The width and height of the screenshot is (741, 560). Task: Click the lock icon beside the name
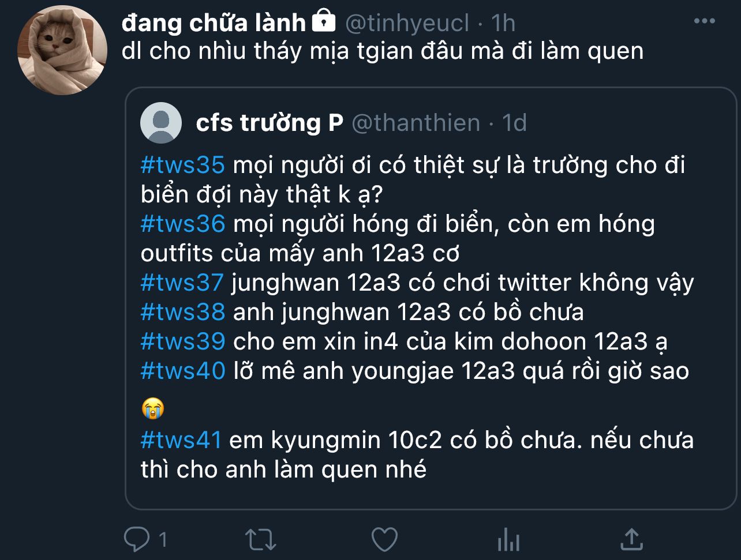coord(323,22)
